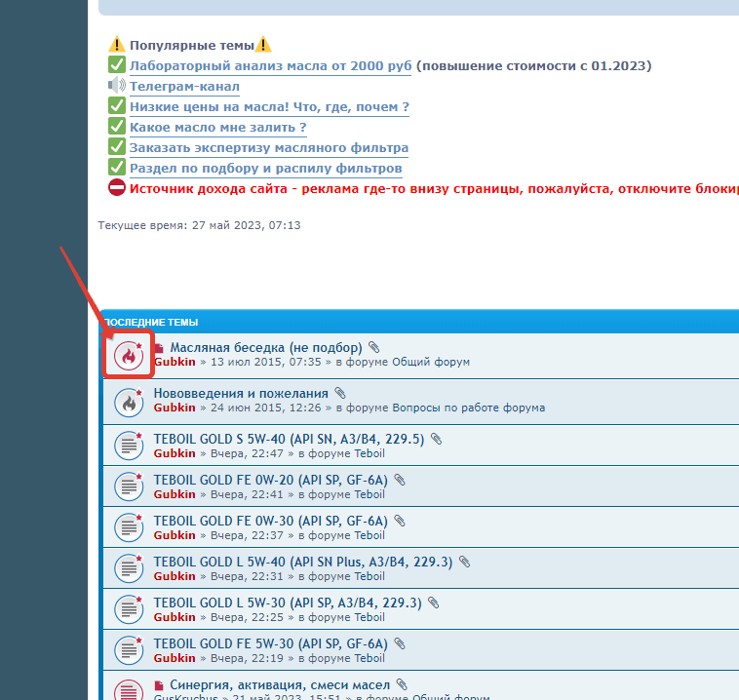Open Teboil forum link under TEBOIL GOLD FE 5W-30
Viewport: 739px width, 700px height.
[x=369, y=658]
